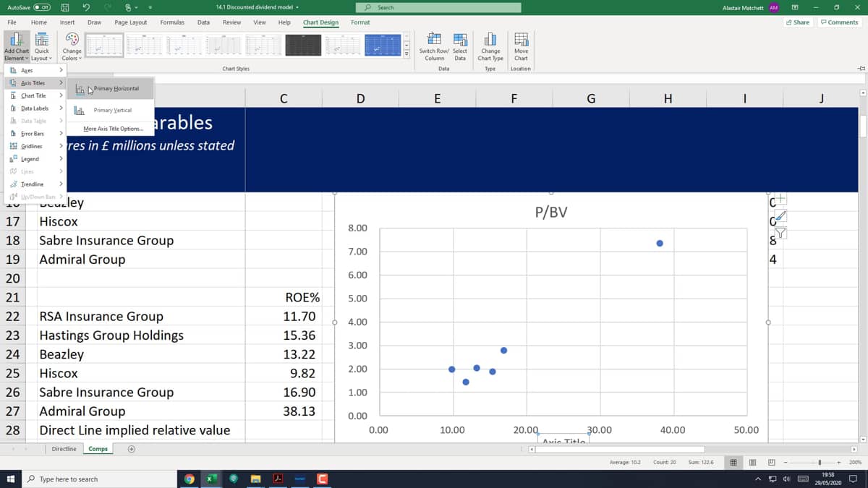Image resolution: width=868 pixels, height=488 pixels.
Task: Open the Page Layout ribbon tab
Action: 131,22
